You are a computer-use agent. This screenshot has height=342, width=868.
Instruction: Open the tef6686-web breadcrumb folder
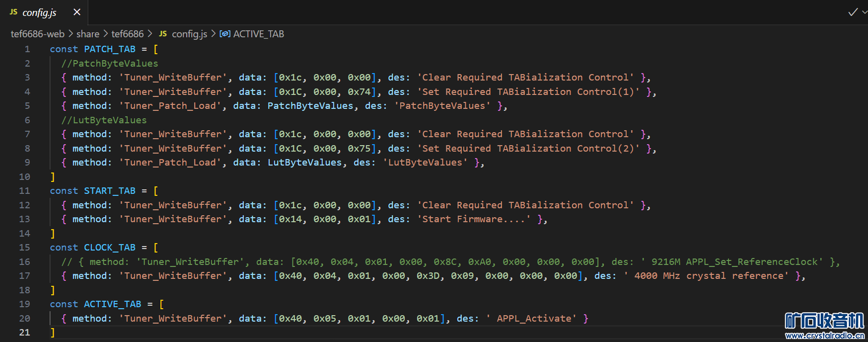point(38,34)
